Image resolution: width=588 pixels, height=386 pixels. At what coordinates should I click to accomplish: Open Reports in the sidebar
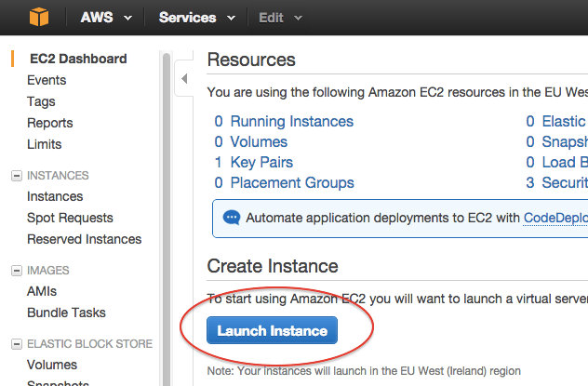50,123
